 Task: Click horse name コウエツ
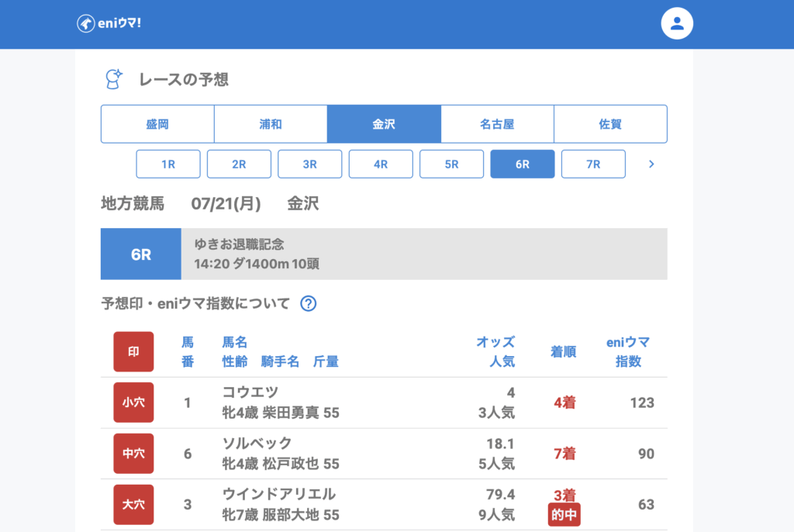(x=250, y=392)
